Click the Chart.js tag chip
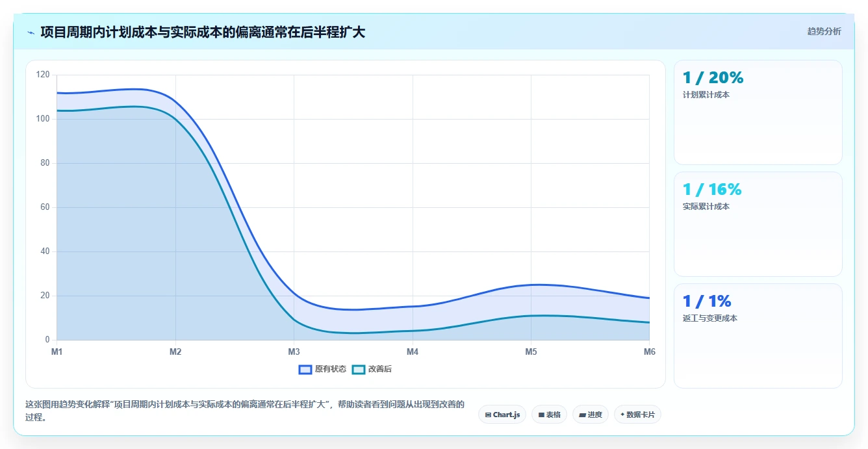868x449 pixels. tap(502, 415)
